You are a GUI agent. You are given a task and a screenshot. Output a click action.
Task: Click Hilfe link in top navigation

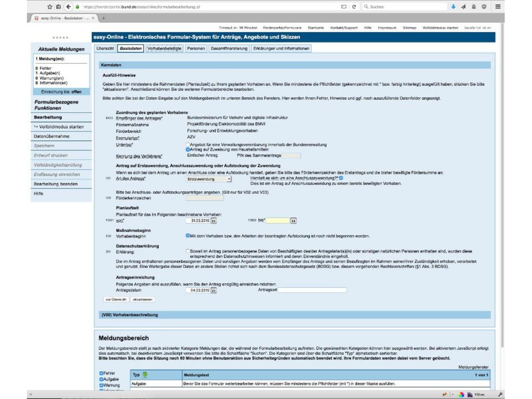pyautogui.click(x=368, y=28)
